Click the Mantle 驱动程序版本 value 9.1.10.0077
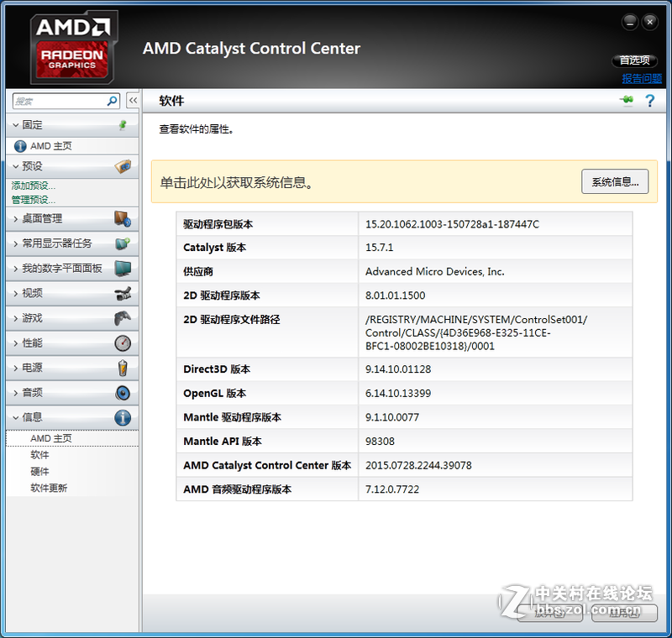This screenshot has height=638, width=672. point(392,417)
